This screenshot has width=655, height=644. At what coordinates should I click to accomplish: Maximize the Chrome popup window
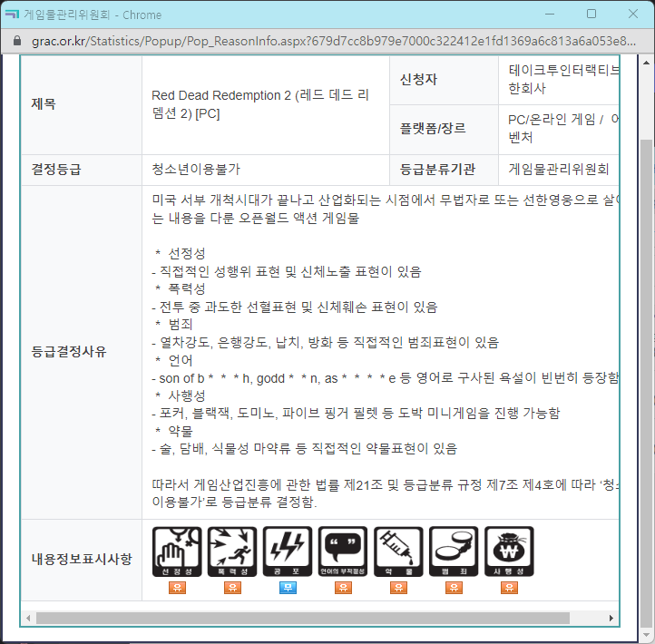click(591, 15)
